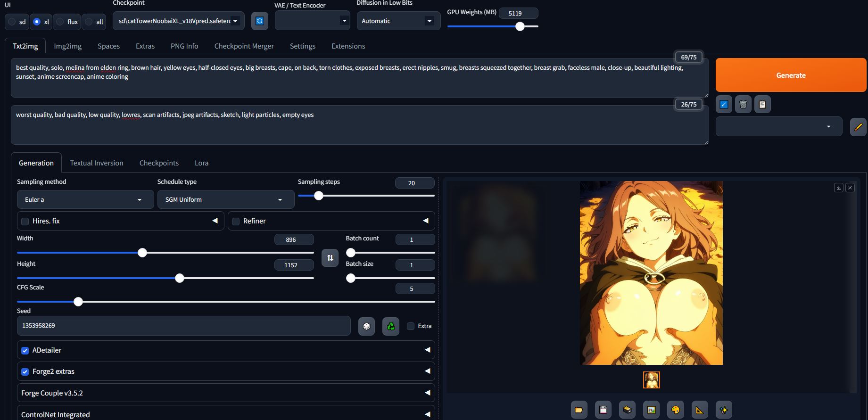Image resolution: width=868 pixels, height=420 pixels.
Task: Switch to the Img2img tab
Action: pyautogui.click(x=68, y=46)
